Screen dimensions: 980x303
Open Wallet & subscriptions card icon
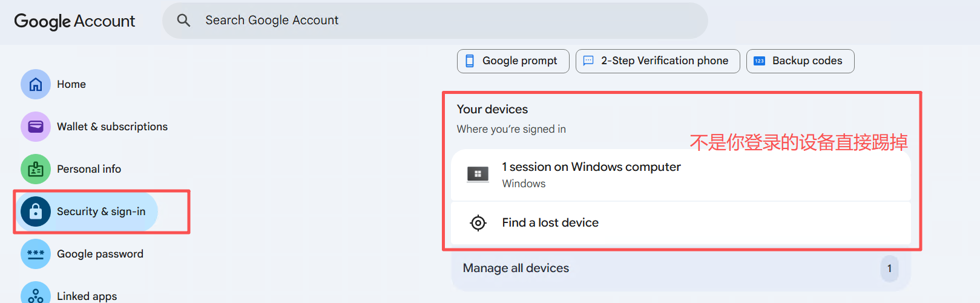click(36, 127)
